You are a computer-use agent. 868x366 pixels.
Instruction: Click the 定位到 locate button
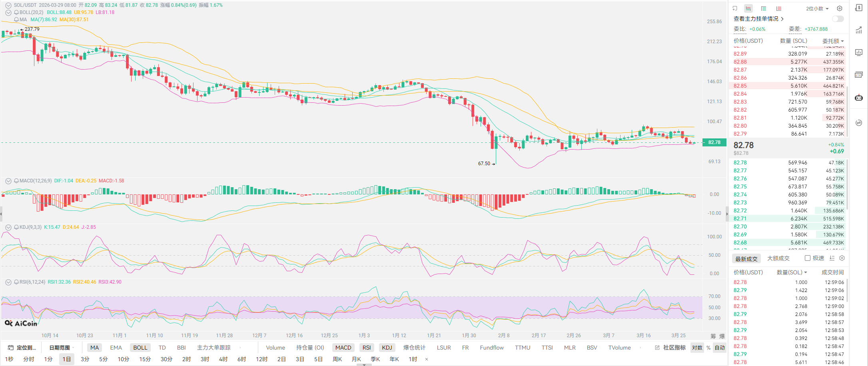coord(22,348)
